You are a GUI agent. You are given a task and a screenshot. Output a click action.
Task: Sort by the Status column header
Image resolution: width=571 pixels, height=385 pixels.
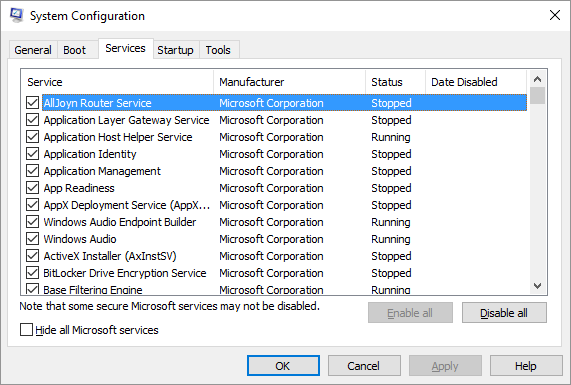[x=395, y=82]
